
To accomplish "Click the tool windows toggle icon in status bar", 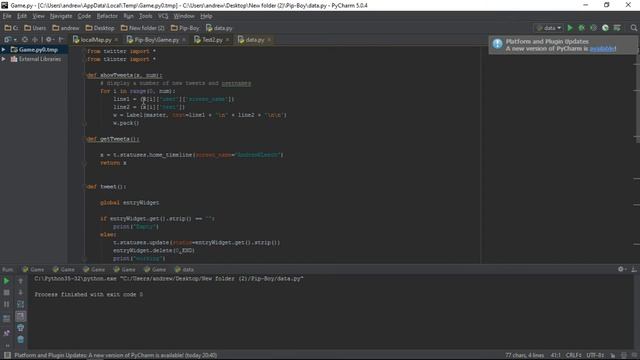I will 7,355.
